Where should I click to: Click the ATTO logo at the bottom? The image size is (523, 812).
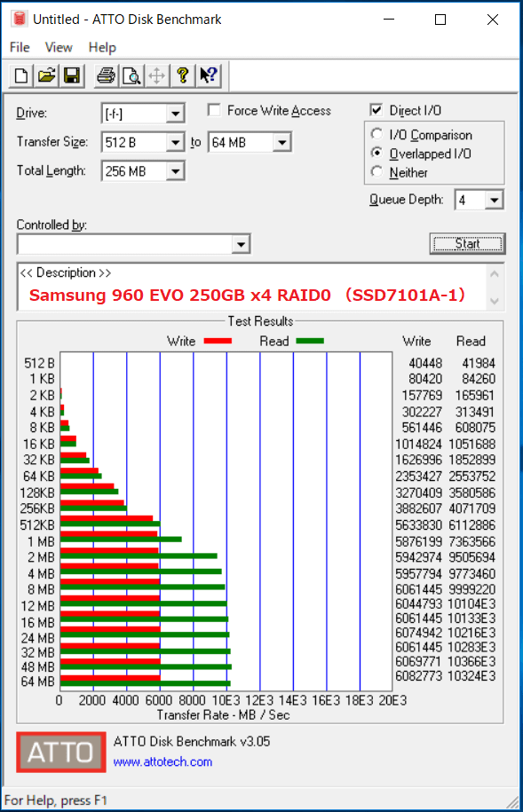61,752
